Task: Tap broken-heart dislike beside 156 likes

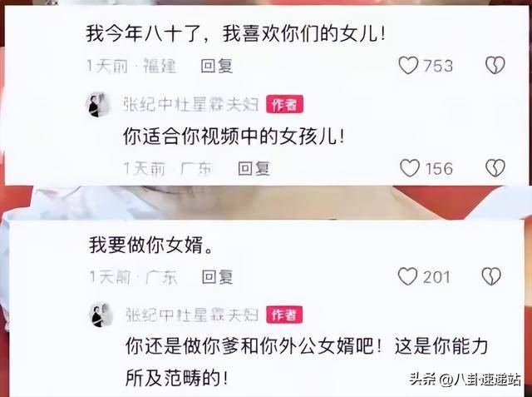Action: pyautogui.click(x=495, y=168)
